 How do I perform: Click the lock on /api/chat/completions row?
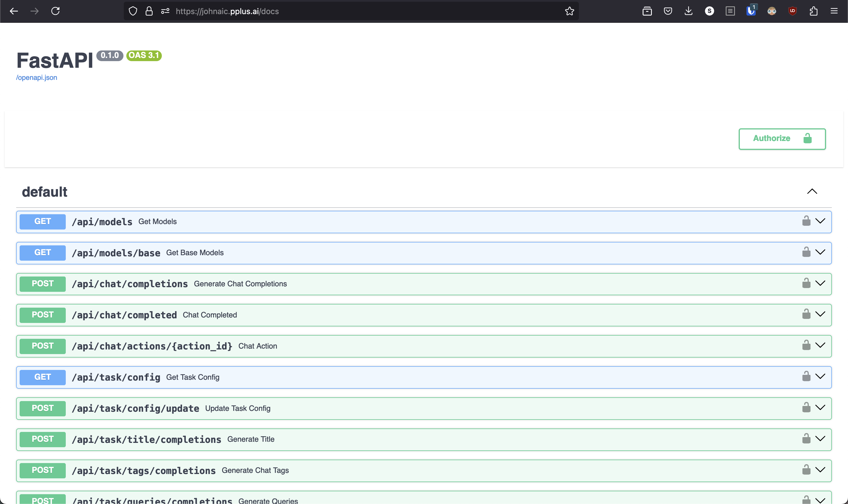[x=806, y=283]
